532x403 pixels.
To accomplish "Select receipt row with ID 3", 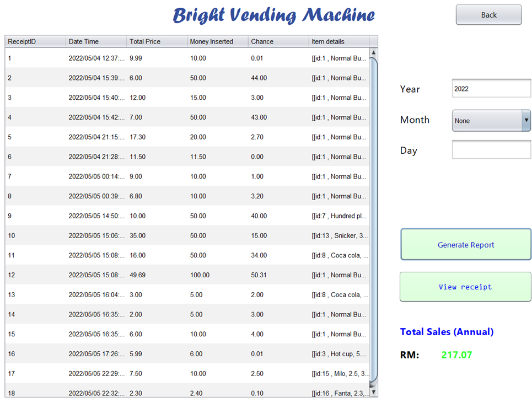I will 187,98.
